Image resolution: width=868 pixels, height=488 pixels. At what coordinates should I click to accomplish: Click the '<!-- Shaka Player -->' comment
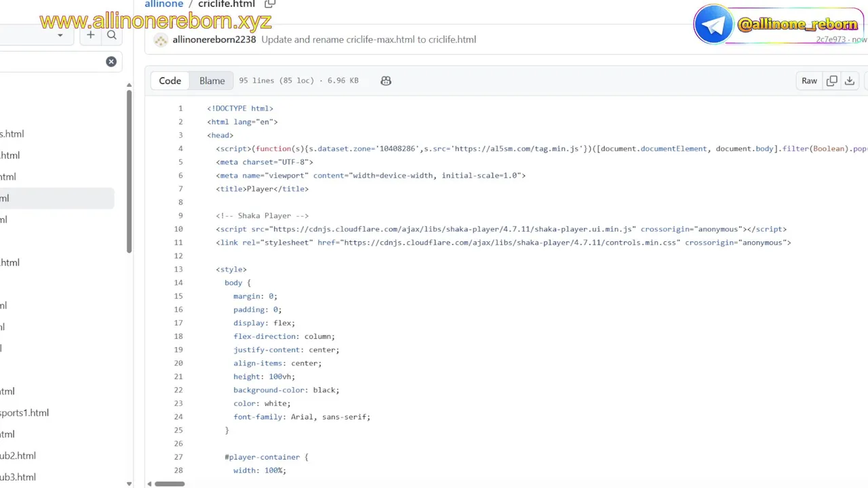(x=262, y=216)
